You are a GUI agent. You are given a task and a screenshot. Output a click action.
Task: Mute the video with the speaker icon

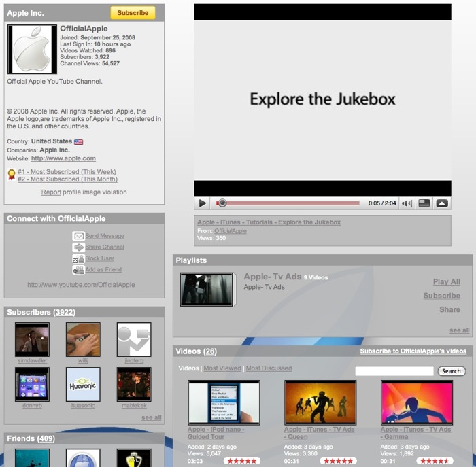click(x=407, y=203)
